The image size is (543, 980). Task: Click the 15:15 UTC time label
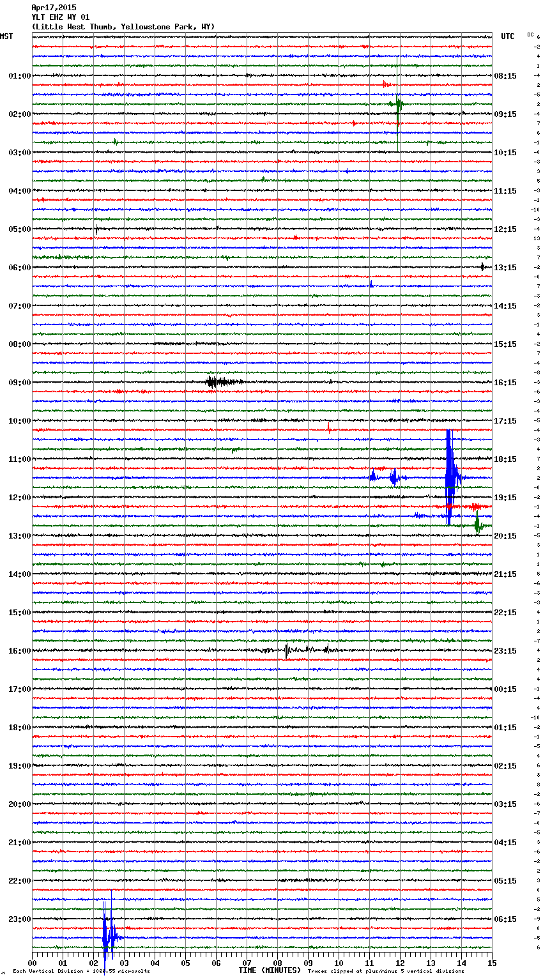pyautogui.click(x=505, y=344)
